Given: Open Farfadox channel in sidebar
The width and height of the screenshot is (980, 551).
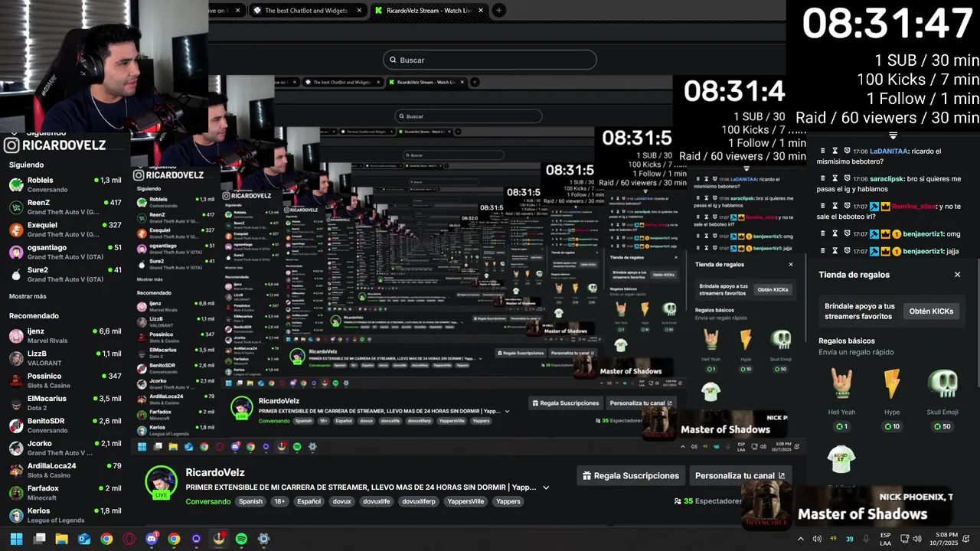Looking at the screenshot, I should coord(65,493).
